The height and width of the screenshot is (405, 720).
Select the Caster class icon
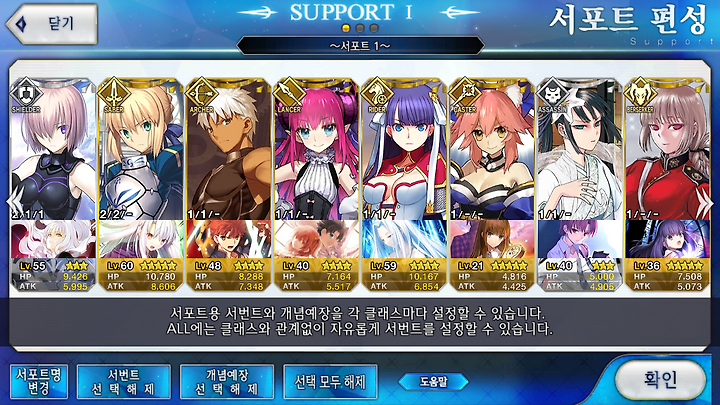point(464,94)
